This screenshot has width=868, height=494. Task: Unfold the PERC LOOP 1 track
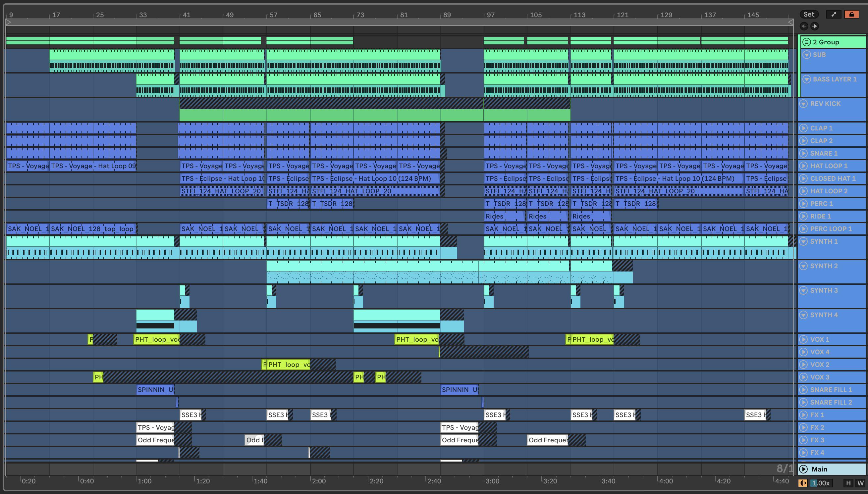(803, 229)
